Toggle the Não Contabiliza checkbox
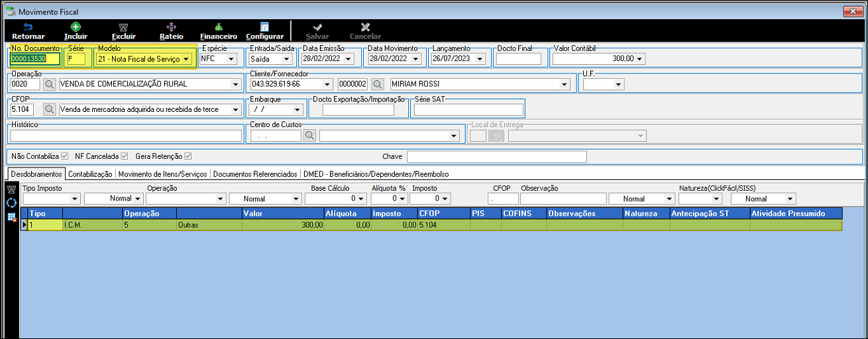The image size is (868, 339). [64, 157]
